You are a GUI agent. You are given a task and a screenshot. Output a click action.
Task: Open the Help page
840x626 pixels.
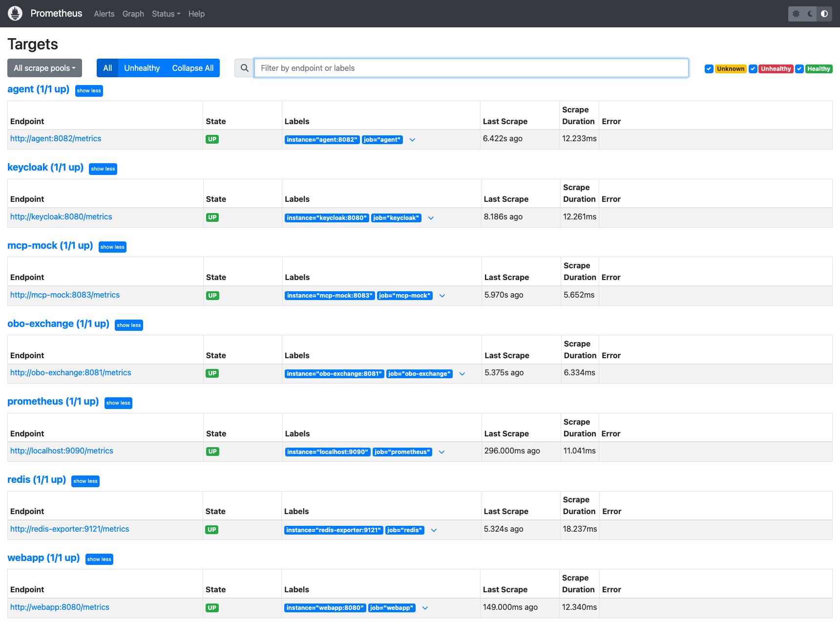[x=196, y=14]
